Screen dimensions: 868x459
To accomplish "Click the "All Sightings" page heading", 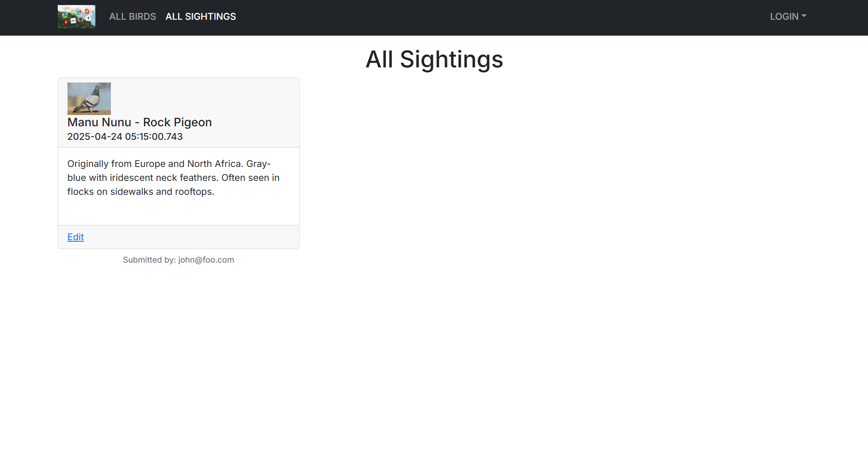I will pyautogui.click(x=434, y=60).
